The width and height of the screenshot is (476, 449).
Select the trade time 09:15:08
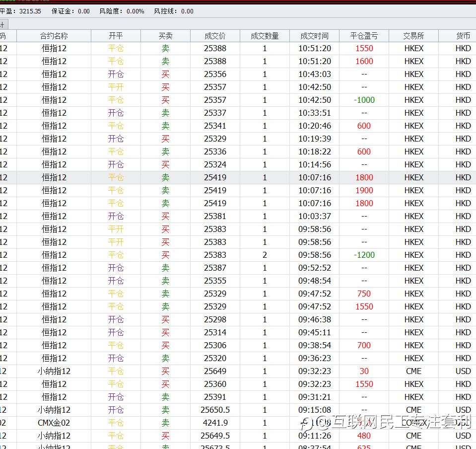(x=315, y=410)
